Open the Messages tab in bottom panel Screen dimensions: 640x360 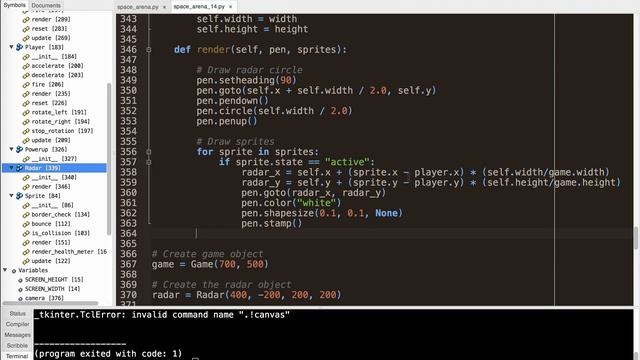(x=17, y=335)
